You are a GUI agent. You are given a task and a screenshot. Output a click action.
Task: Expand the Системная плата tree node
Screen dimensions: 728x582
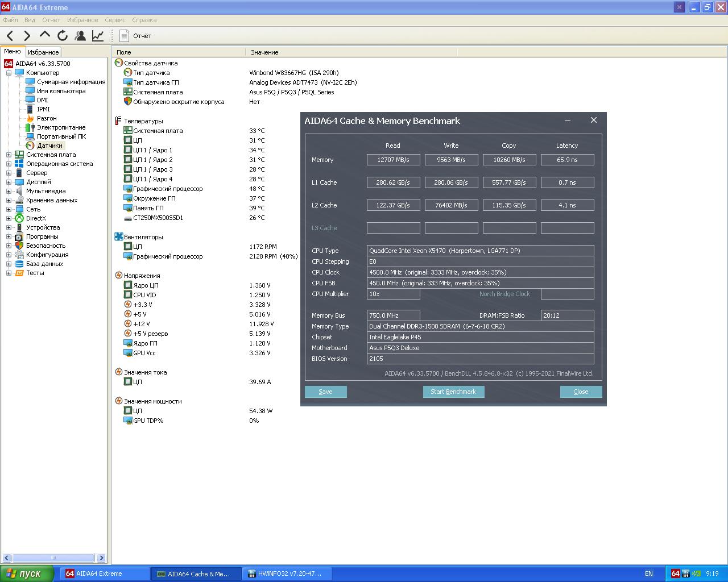pyautogui.click(x=9, y=155)
